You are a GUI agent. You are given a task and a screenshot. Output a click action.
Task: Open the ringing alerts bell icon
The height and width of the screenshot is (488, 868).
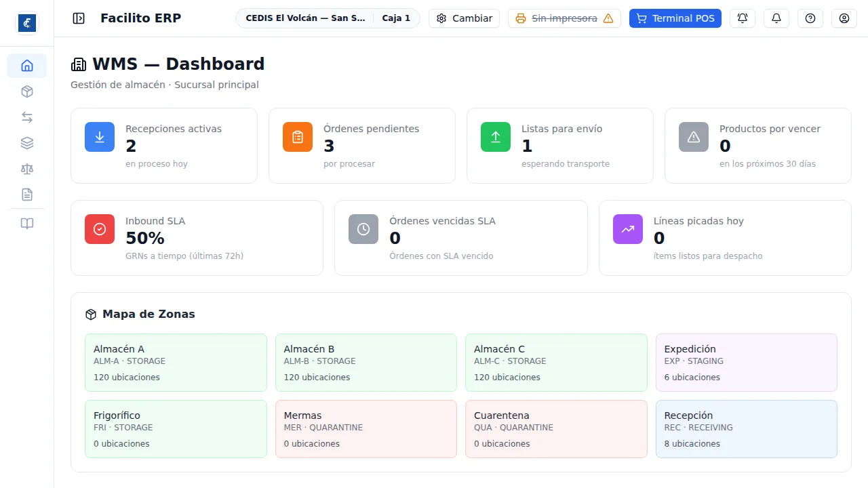click(743, 18)
